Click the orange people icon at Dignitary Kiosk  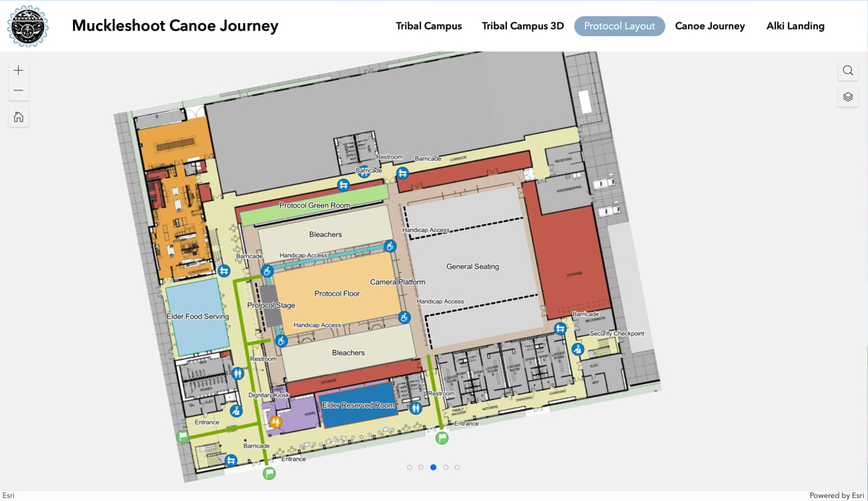(276, 421)
